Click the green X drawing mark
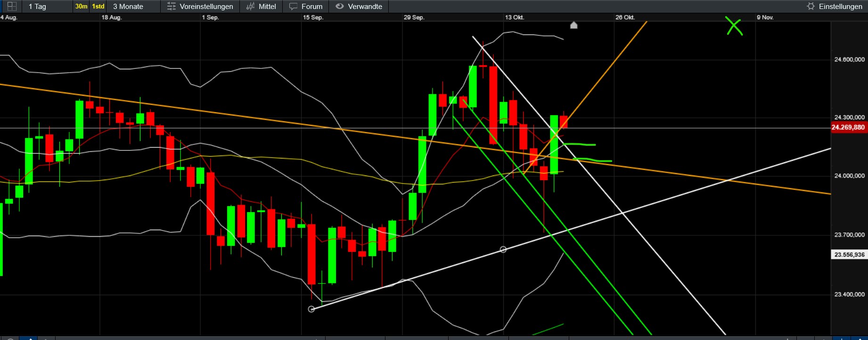The image size is (868, 340). coord(734,26)
